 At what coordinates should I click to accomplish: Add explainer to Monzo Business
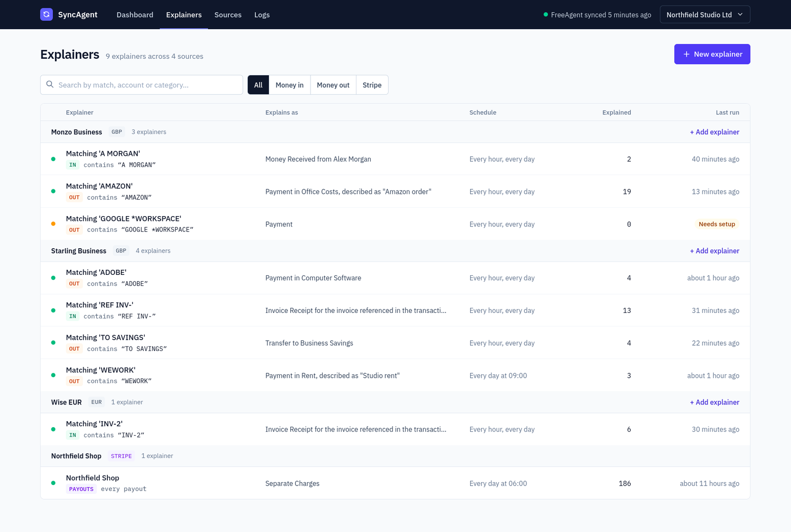coord(715,132)
